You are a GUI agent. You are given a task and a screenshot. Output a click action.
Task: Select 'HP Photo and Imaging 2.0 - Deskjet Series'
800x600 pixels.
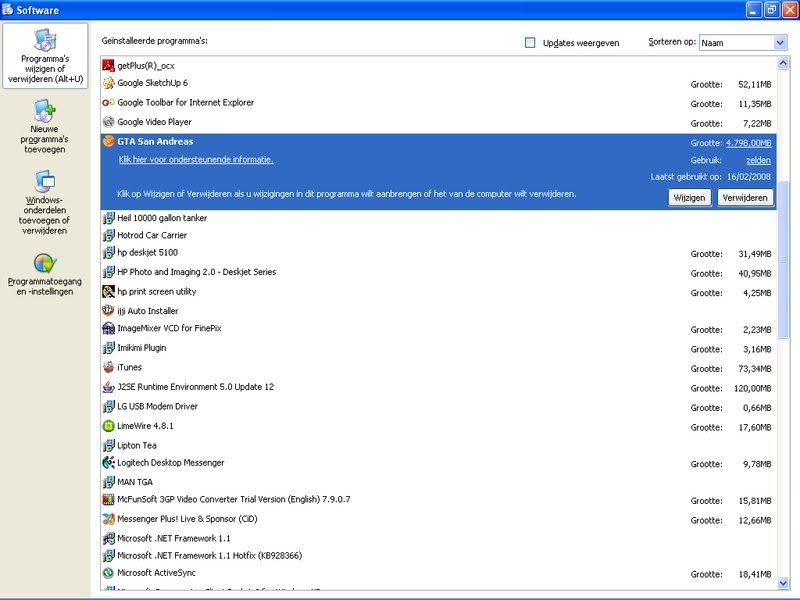coord(196,272)
